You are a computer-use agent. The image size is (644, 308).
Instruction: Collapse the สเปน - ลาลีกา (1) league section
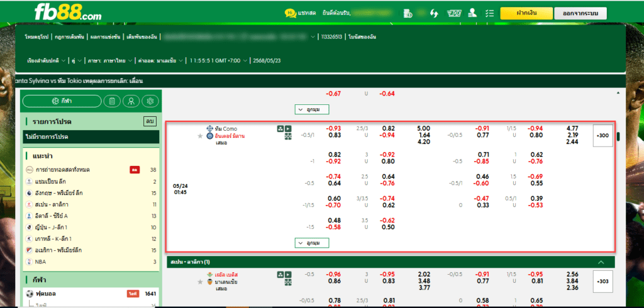(601, 262)
